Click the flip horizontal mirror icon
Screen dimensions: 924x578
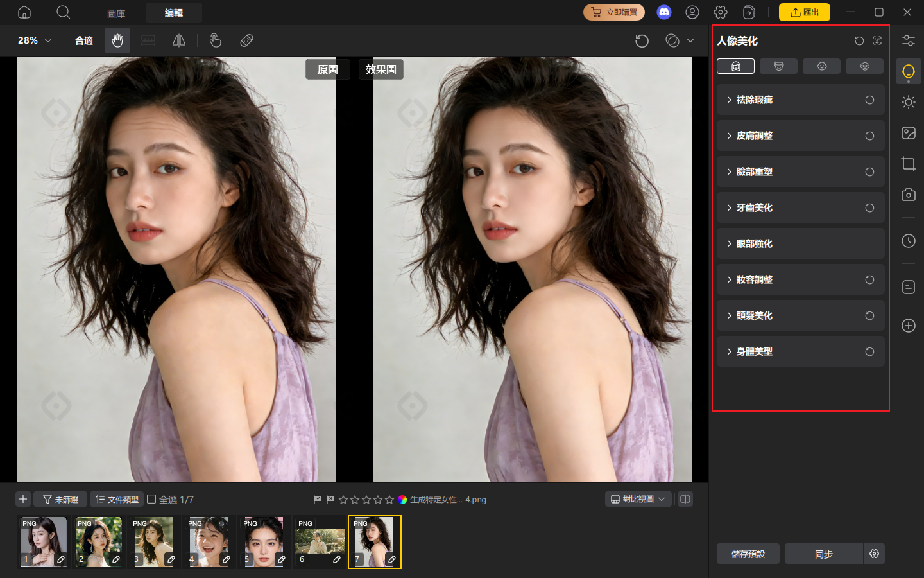179,40
